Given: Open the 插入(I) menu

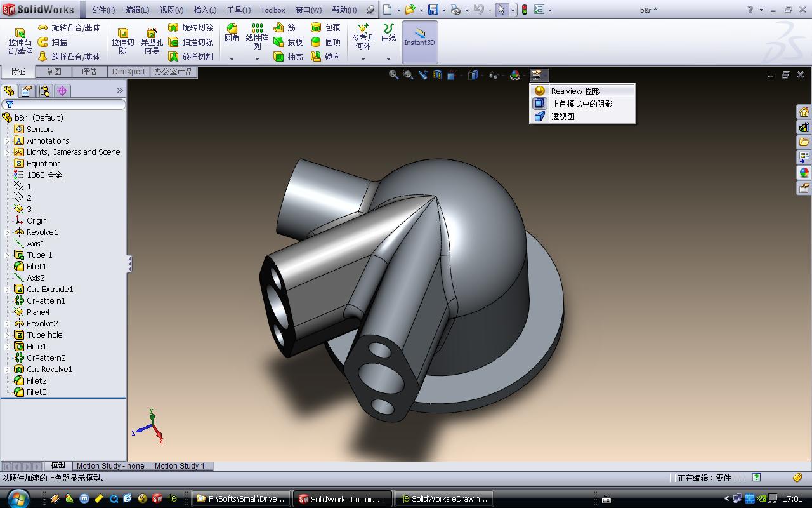Looking at the screenshot, I should pyautogui.click(x=205, y=10).
